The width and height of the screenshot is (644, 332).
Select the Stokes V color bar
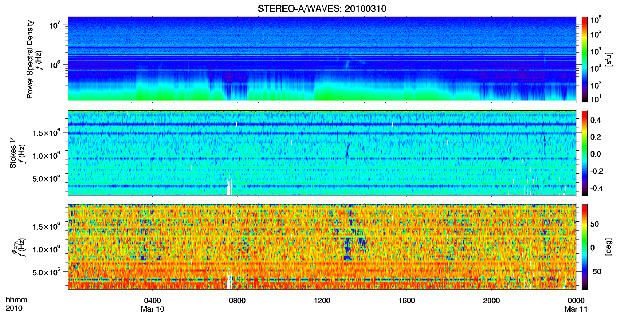click(585, 153)
